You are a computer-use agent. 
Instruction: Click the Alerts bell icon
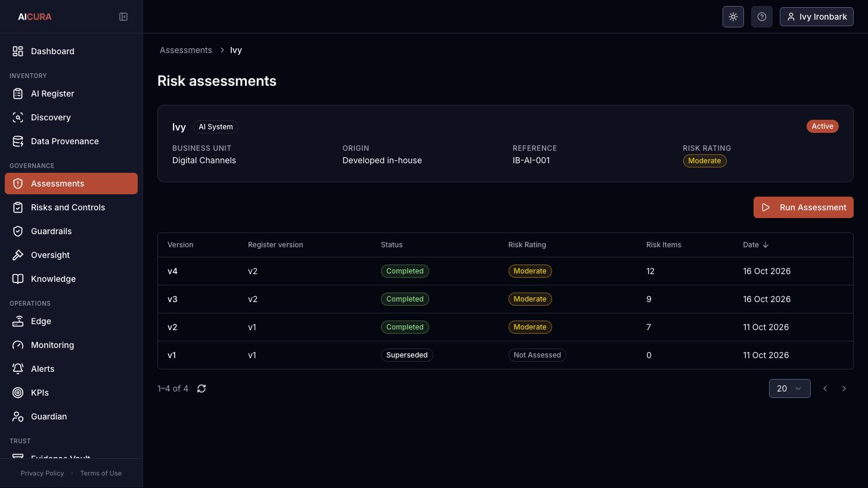(18, 369)
